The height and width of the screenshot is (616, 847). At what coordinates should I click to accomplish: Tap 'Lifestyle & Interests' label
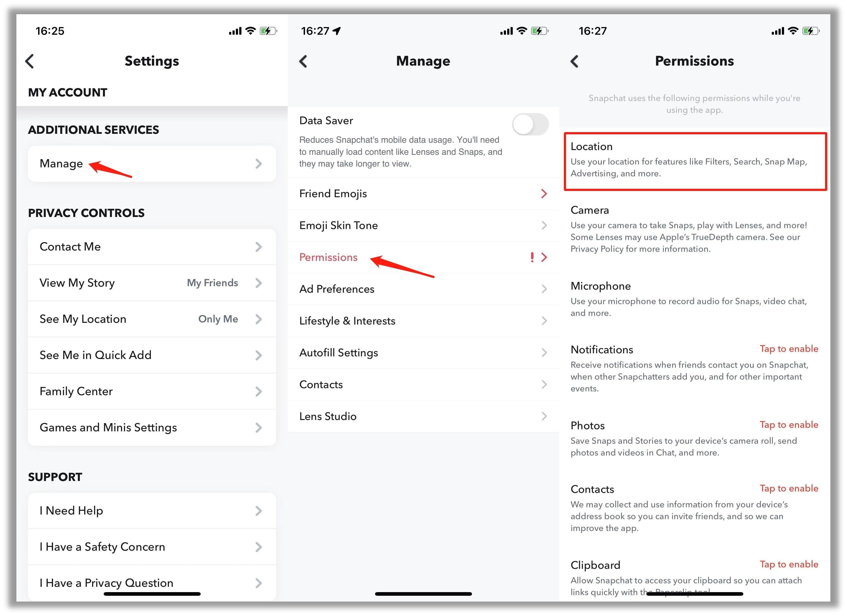tap(347, 321)
